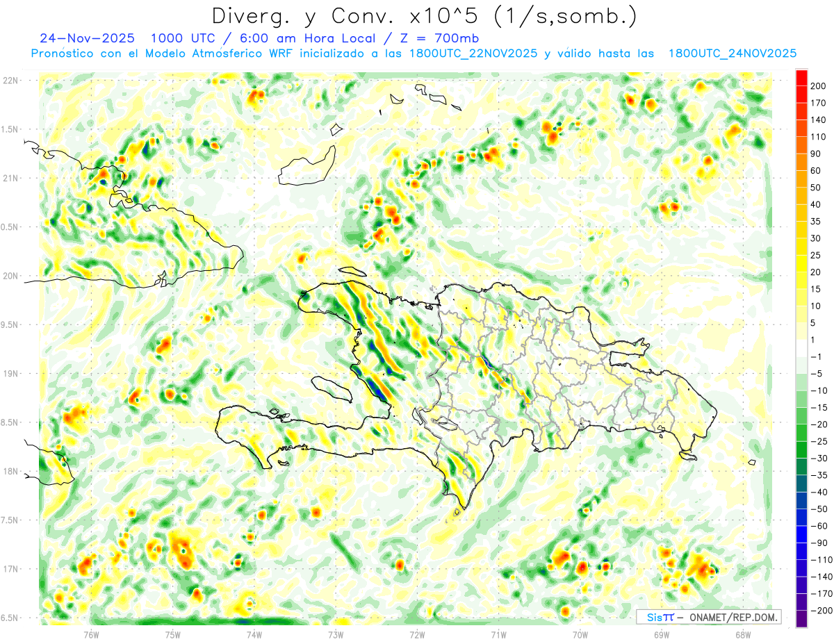Click the '76W' longitude label
Screen dimensions: 834x644
pos(91,634)
